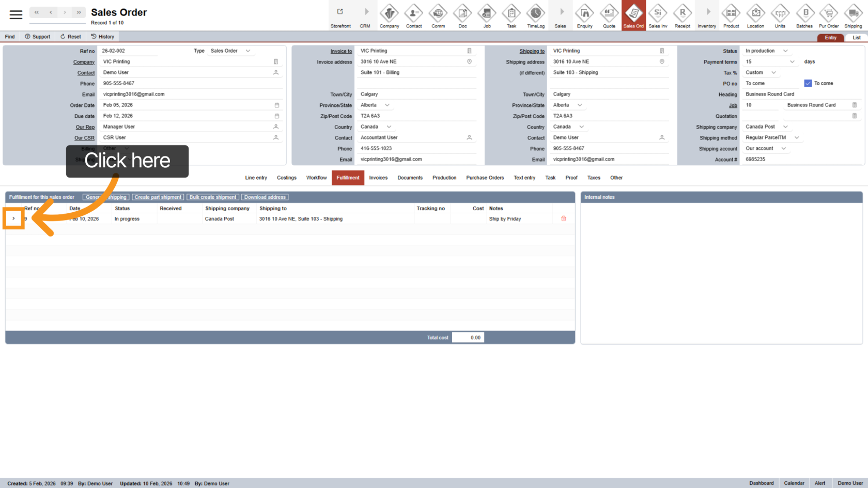Open the Status dropdown
The image size is (868, 488).
785,51
